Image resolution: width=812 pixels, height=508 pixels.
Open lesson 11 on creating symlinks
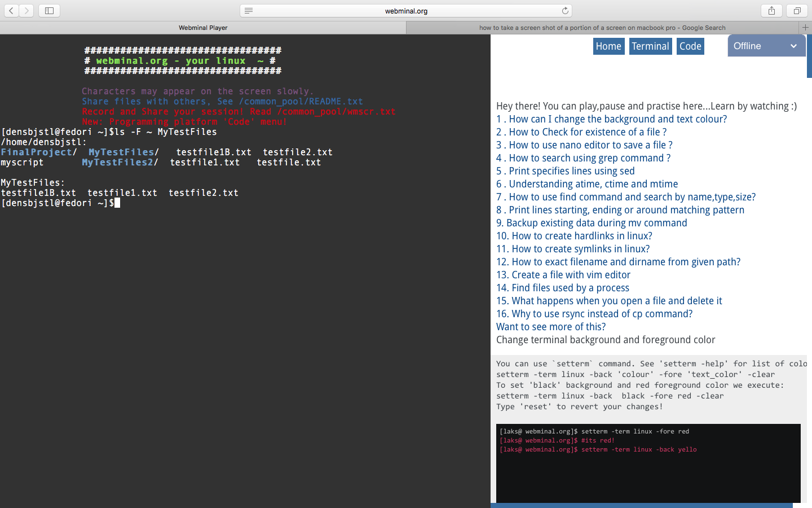[573, 249]
